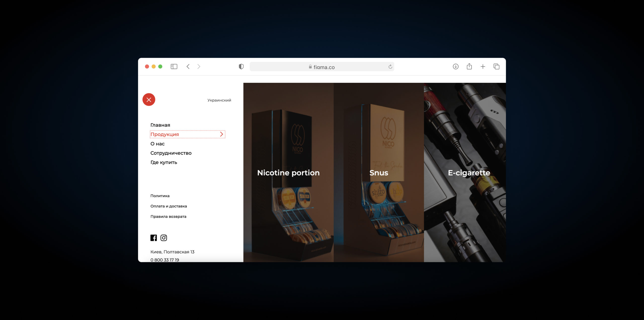Expand Продукция submenu chevron
The image size is (644, 320).
(222, 134)
